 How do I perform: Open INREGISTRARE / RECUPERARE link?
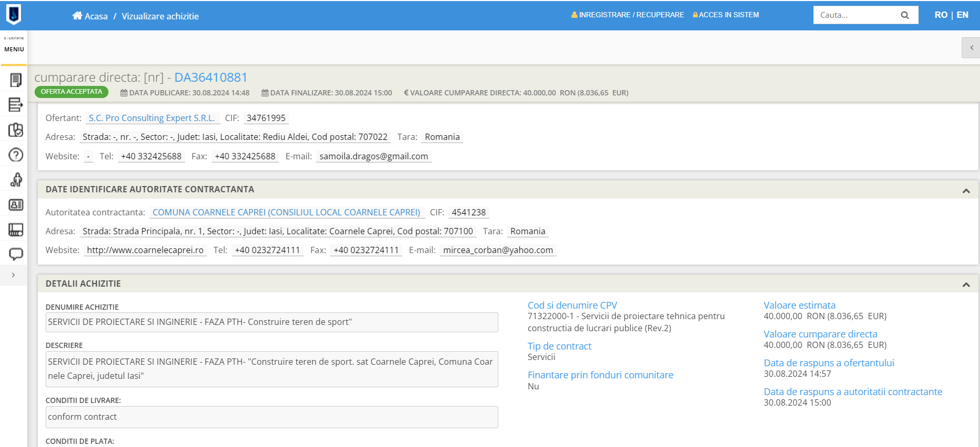[627, 15]
